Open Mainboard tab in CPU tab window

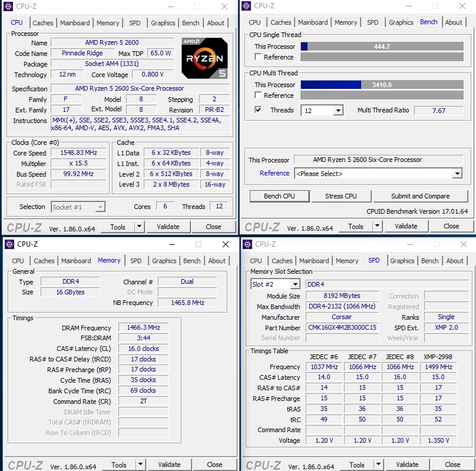(x=75, y=23)
